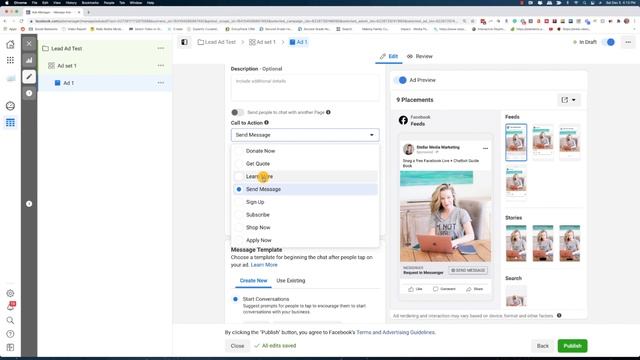Select the Get Quote option
640x360 pixels.
[x=305, y=164]
